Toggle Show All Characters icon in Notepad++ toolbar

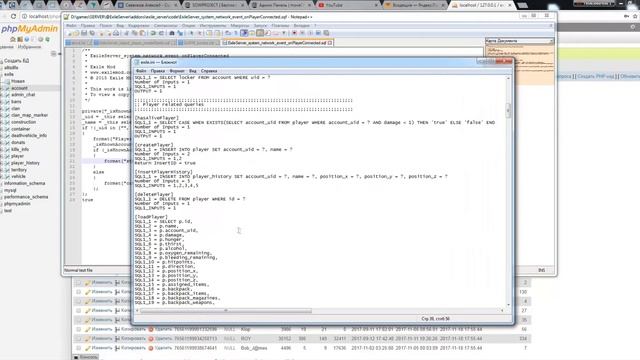click(236, 33)
